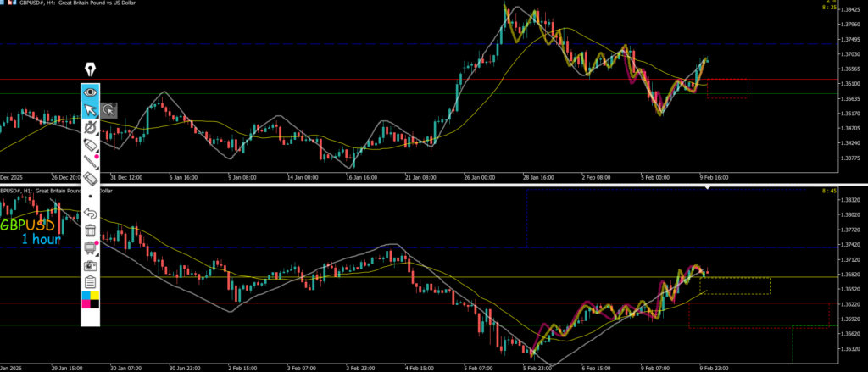The image size is (868, 372).
Task: Select the highlighter marker tool
Action: 90,147
